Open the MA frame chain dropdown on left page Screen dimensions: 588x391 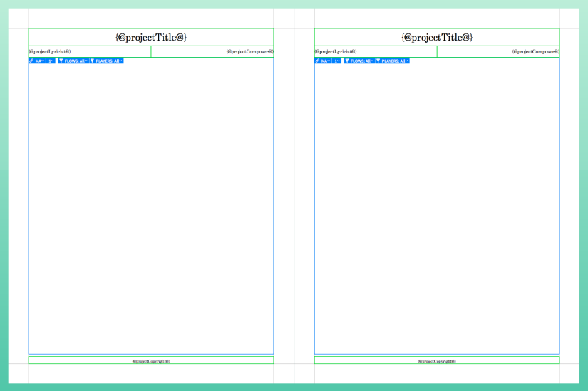click(40, 61)
